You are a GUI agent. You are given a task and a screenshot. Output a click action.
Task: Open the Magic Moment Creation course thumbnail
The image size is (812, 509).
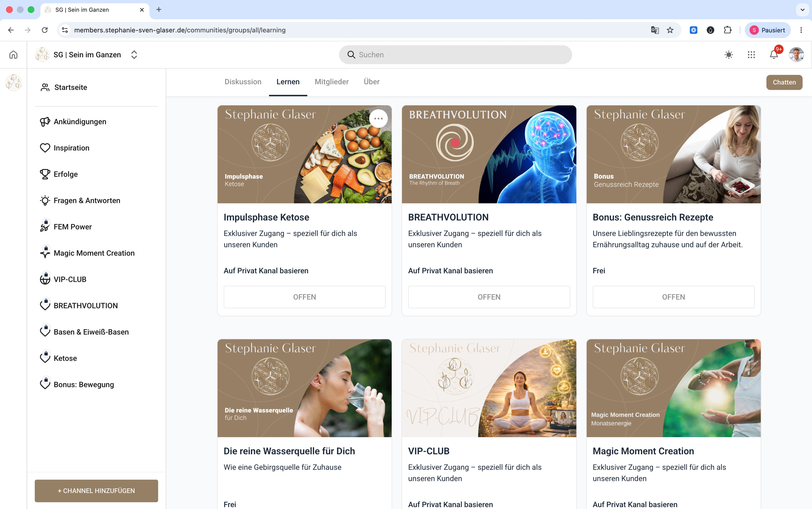point(674,388)
